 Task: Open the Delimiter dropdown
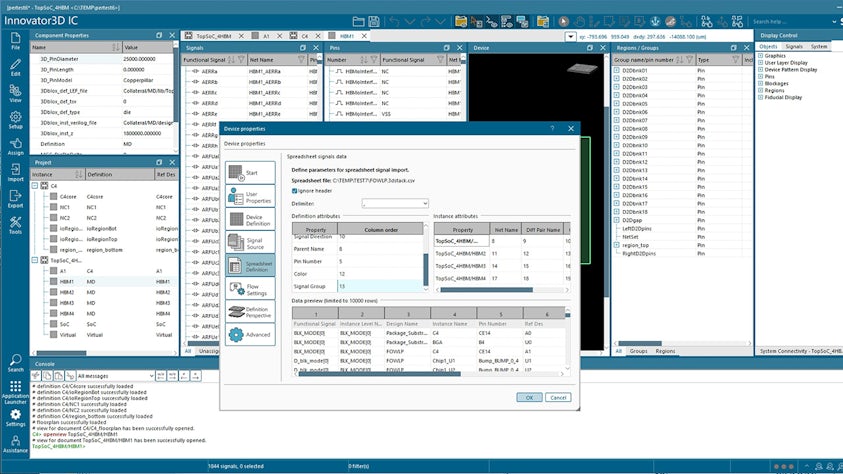pos(395,204)
